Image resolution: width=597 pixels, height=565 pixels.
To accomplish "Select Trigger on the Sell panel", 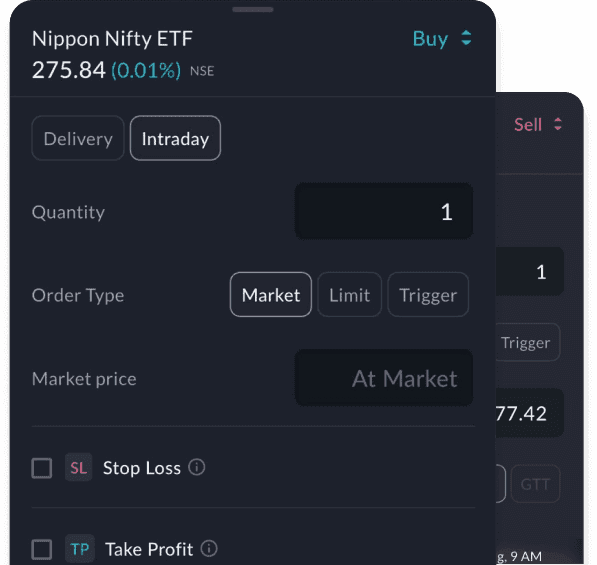I will tap(527, 342).
